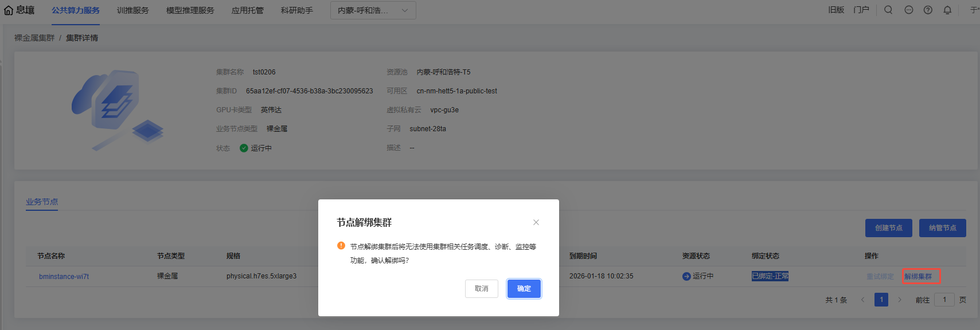Image resolution: width=980 pixels, height=330 pixels.
Task: Click the blue resource status arrow icon
Action: pyautogui.click(x=686, y=276)
